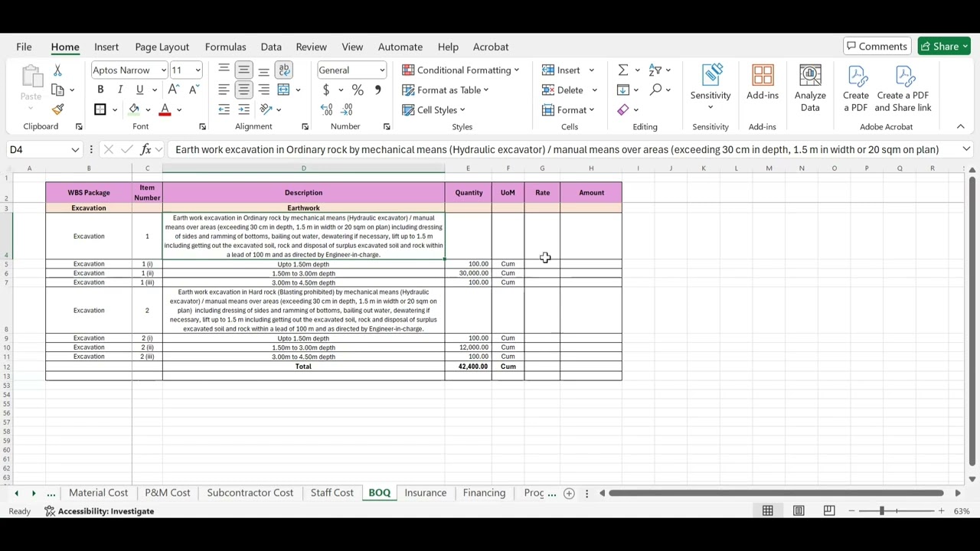The height and width of the screenshot is (551, 980).
Task: Switch to the Formulas ribbon tab
Action: (x=225, y=47)
